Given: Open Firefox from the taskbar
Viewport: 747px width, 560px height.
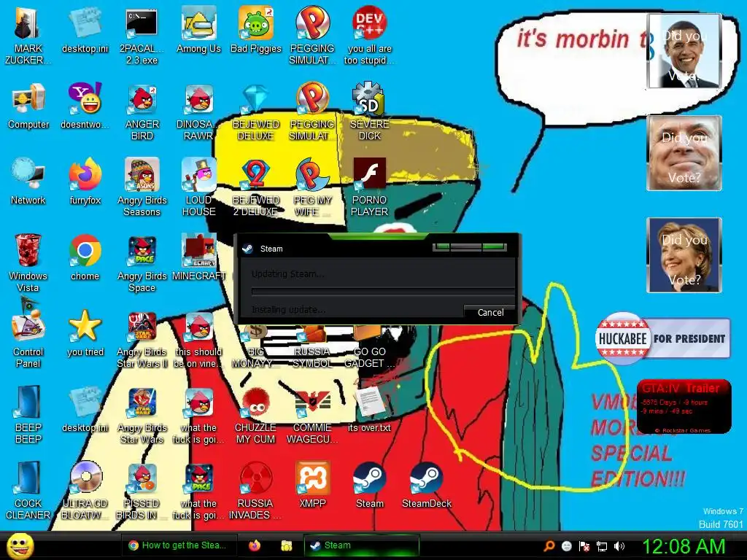Looking at the screenshot, I should pos(255,545).
